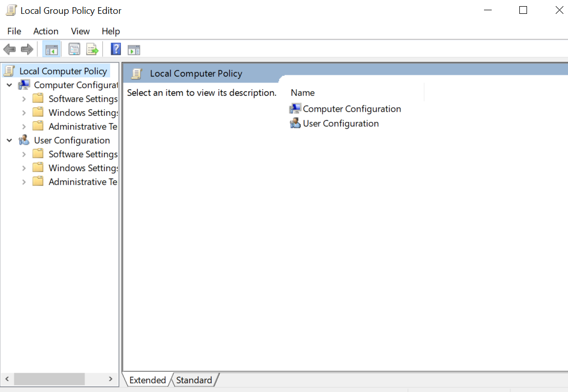
Task: Toggle Show/Hide Action Pane button
Action: click(134, 50)
